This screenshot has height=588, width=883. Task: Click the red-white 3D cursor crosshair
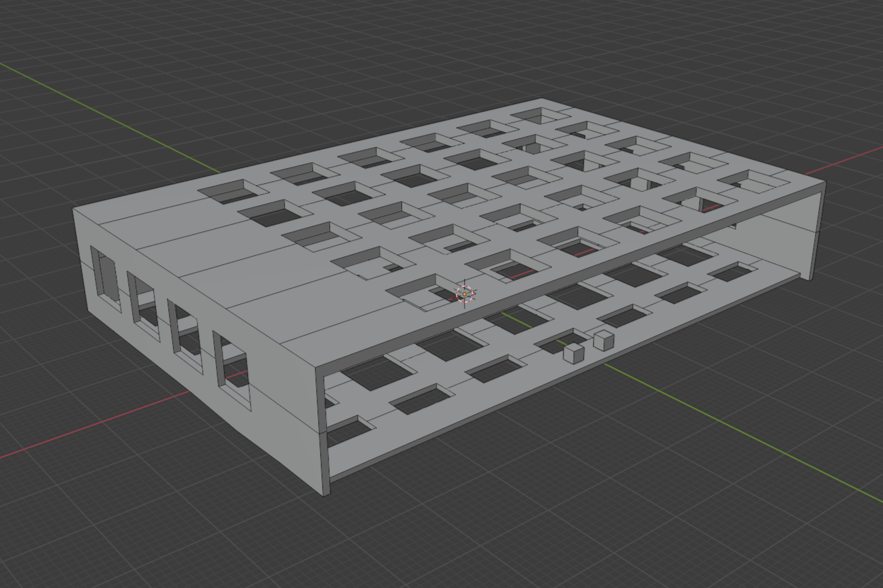coord(465,294)
